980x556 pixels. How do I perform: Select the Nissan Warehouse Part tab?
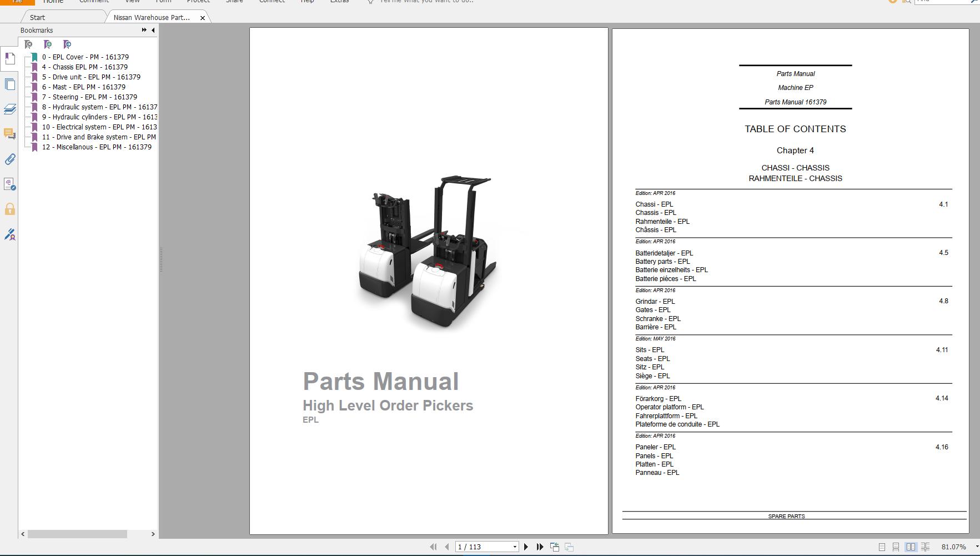coord(152,17)
